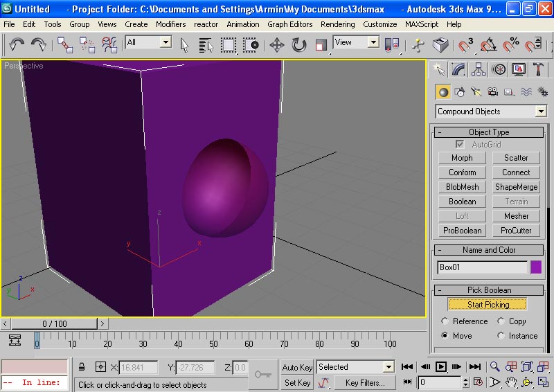Activate the Select and Rotate tool
554x392 pixels.
[298, 45]
